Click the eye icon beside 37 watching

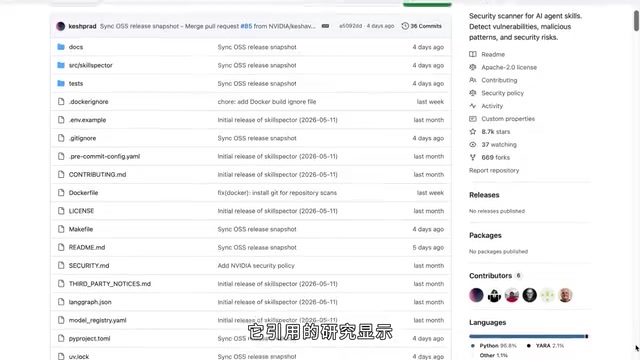(x=473, y=144)
